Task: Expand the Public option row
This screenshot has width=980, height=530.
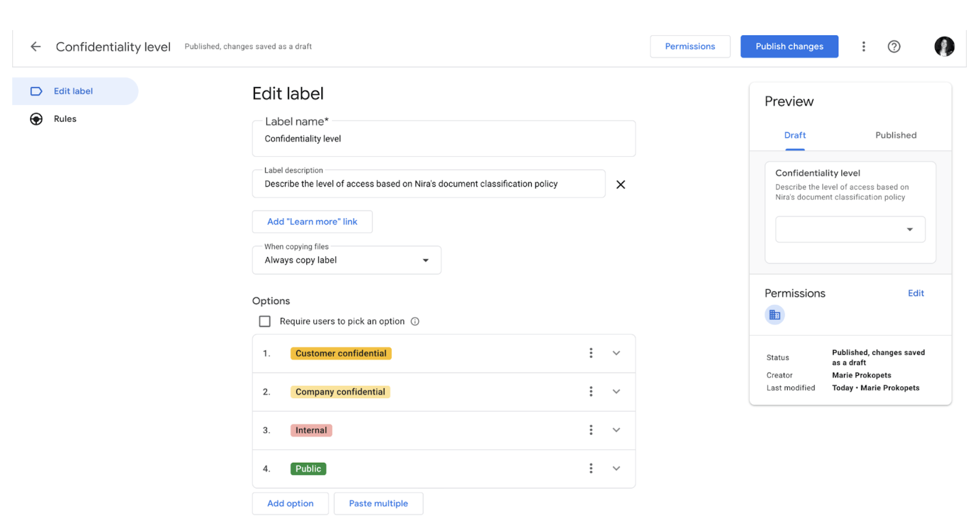Action: (x=616, y=468)
